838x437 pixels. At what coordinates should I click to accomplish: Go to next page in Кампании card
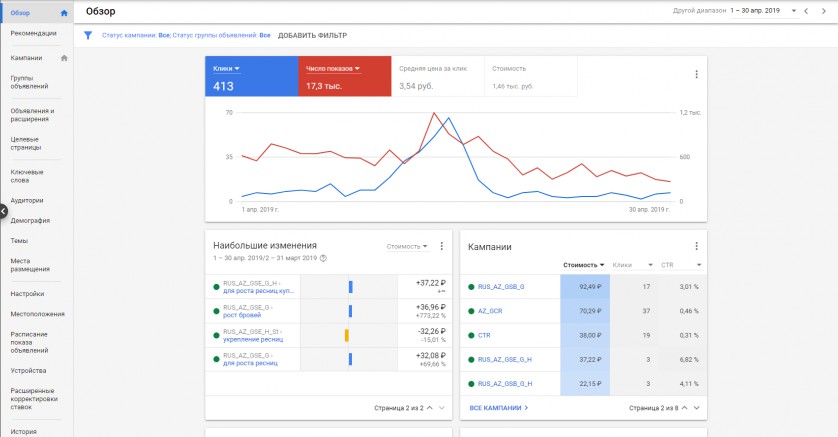[697, 408]
